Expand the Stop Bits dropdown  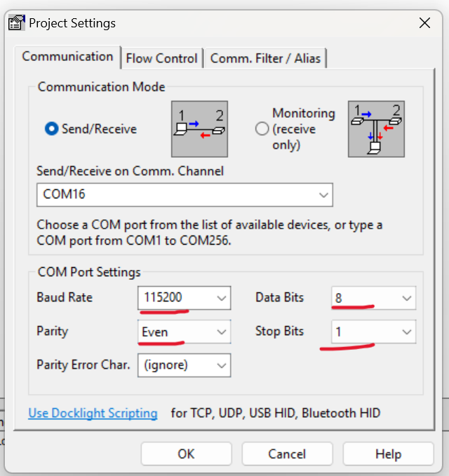[407, 332]
